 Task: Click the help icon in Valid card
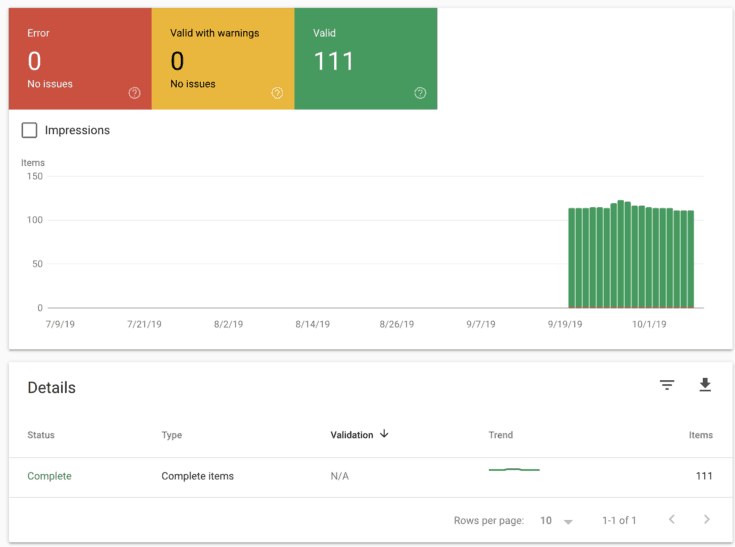(420, 93)
